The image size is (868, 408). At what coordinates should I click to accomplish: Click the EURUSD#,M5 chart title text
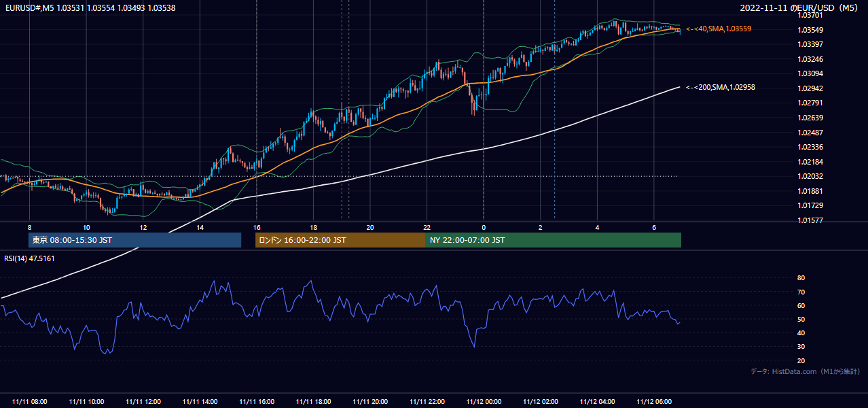(90, 7)
